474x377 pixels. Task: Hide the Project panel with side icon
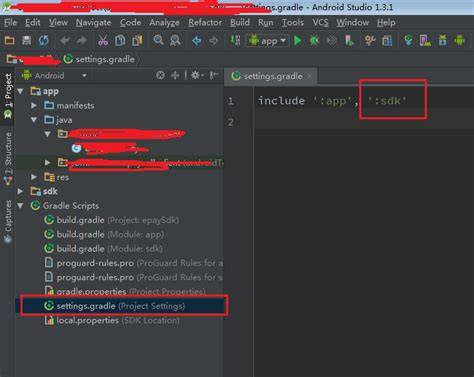point(214,75)
